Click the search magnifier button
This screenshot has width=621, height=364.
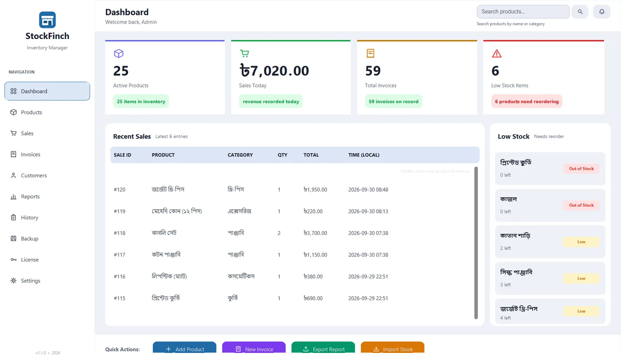[580, 12]
